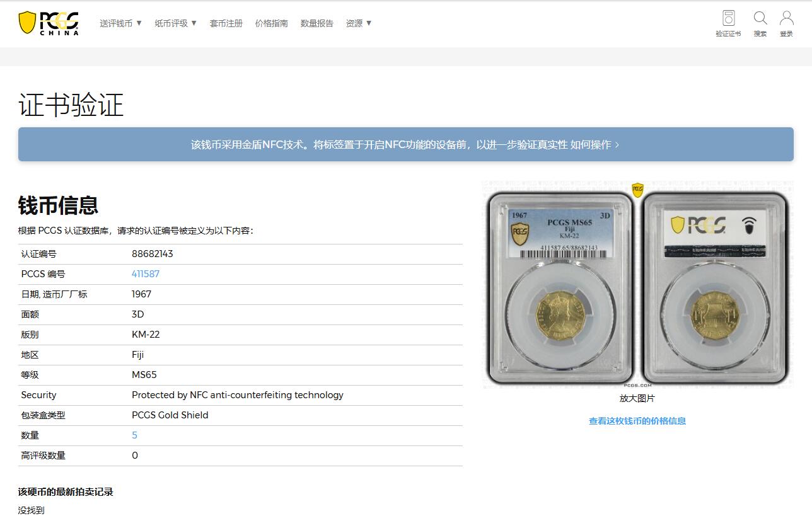
Task: Select the NFC anti-counterfeiting security text
Action: click(238, 395)
